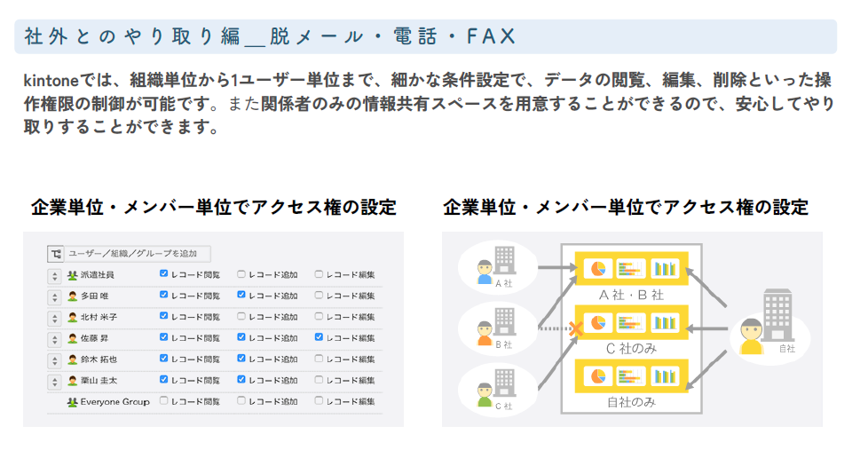
Task: Uncheck レコード編集 for 佐藤 昇
Action: pyautogui.click(x=319, y=337)
